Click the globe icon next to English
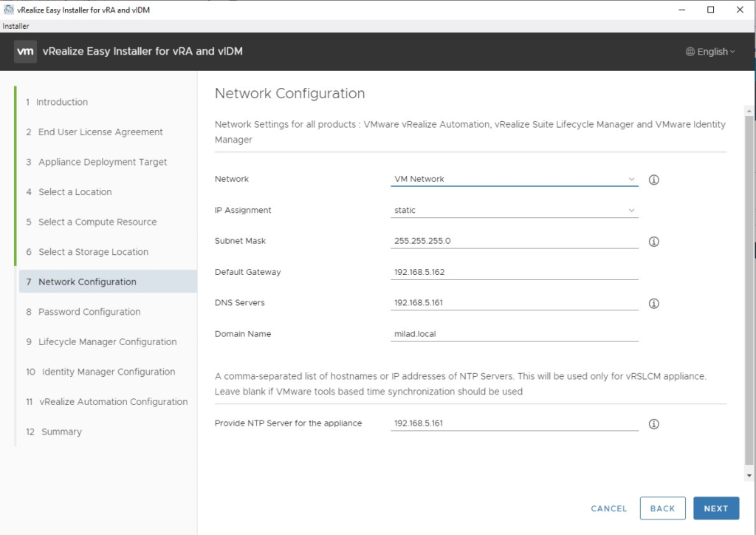This screenshot has width=756, height=535. point(690,52)
